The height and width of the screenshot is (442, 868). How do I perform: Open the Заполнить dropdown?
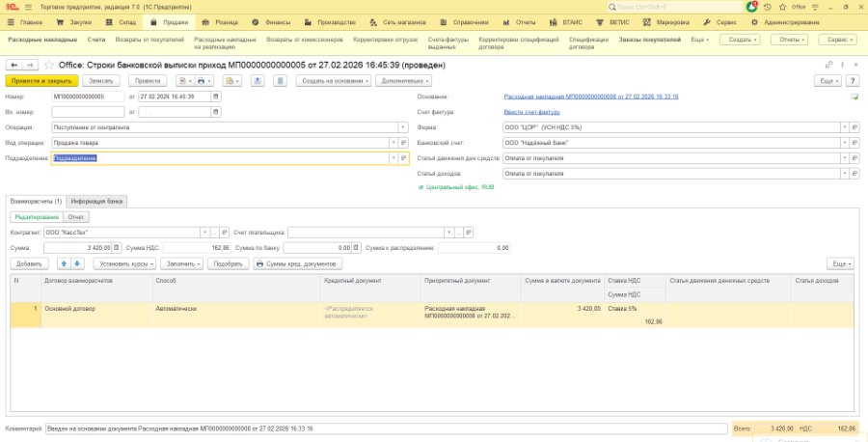pos(182,263)
